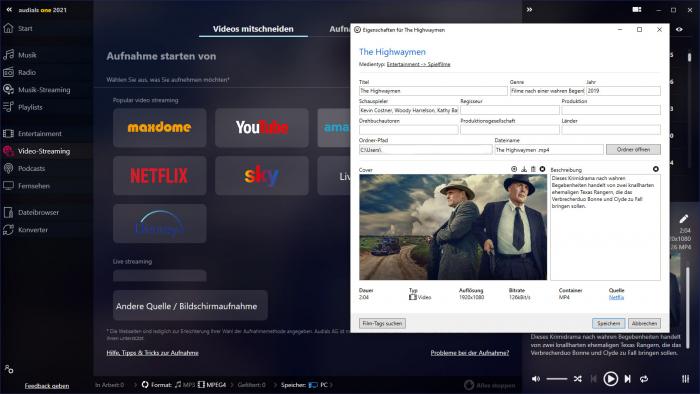Collapse the sidebar with the double-chevron
The width and height of the screenshot is (700, 394).
pyautogui.click(x=9, y=9)
